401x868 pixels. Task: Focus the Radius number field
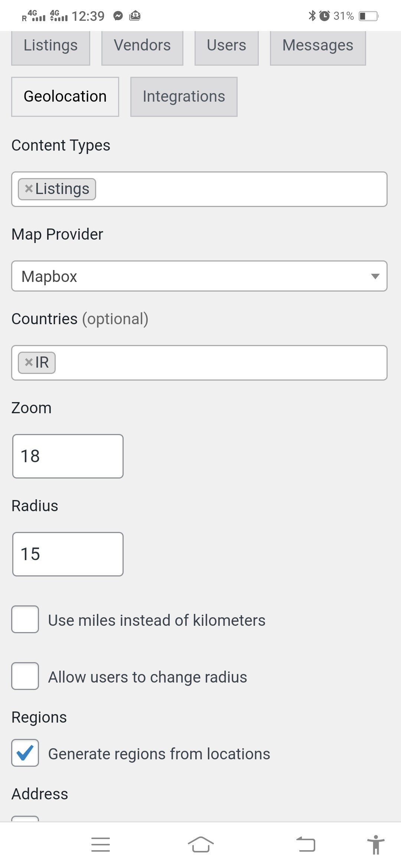(68, 554)
